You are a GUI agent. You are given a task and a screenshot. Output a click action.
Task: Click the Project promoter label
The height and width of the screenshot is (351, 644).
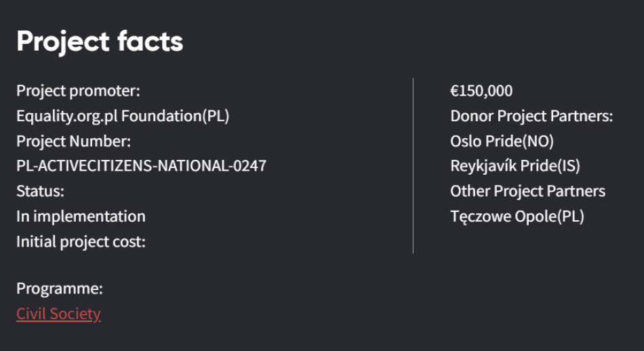tap(78, 91)
